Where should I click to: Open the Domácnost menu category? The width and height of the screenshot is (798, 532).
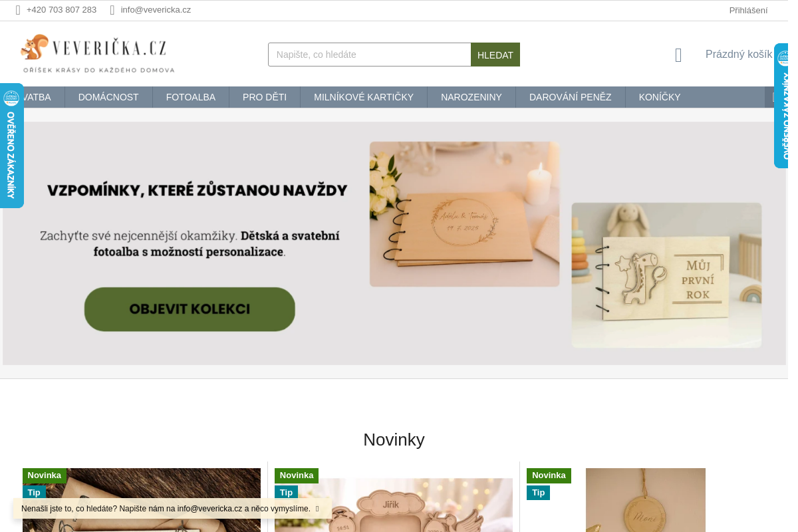108,97
